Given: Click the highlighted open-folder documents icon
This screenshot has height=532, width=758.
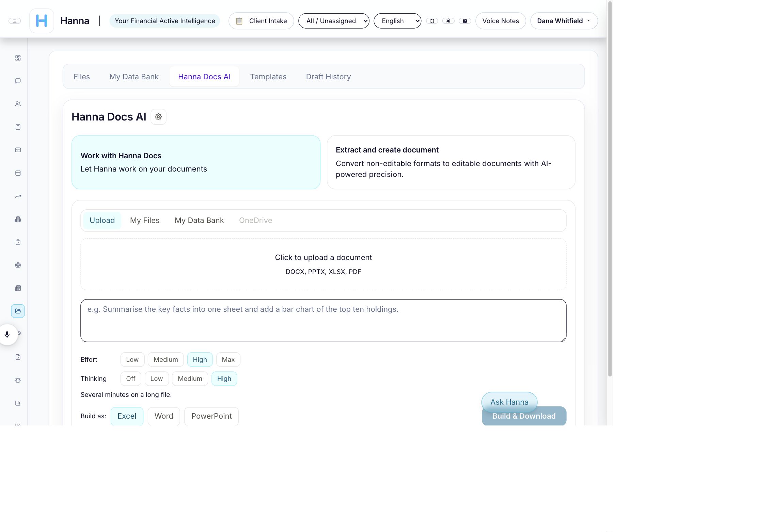Looking at the screenshot, I should pos(18,311).
